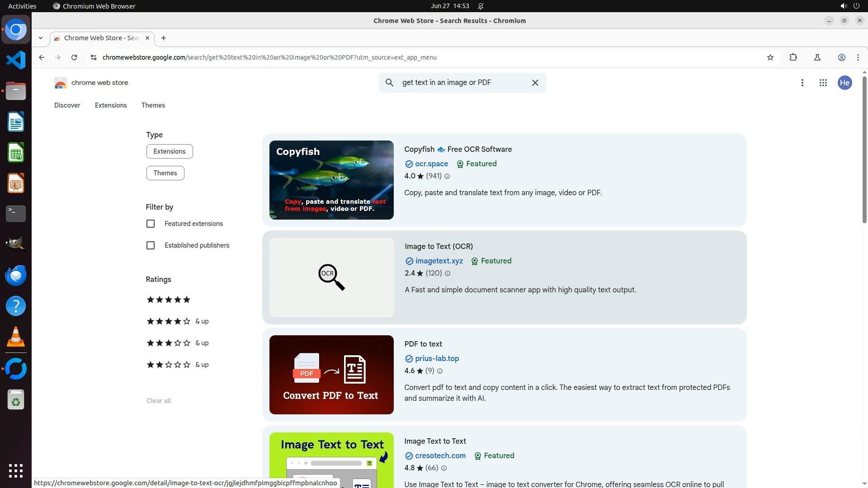
Task: Click the Chrome Labs flask icon
Action: (817, 57)
